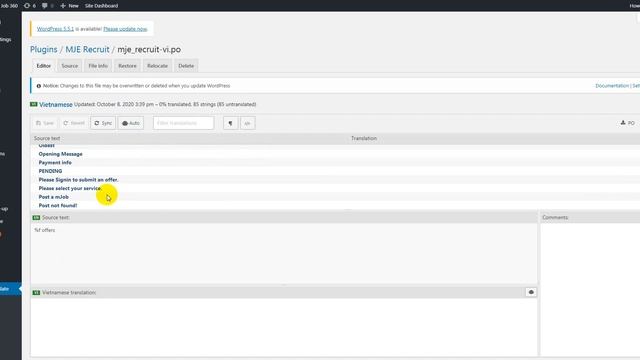Toggle code view button
This screenshot has height=360, width=640.
[x=247, y=123]
